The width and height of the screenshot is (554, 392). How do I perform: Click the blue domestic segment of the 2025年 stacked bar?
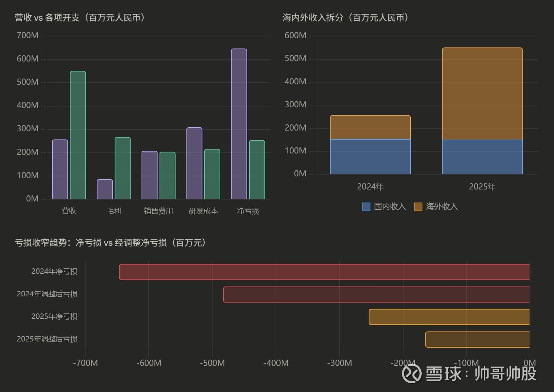click(482, 157)
